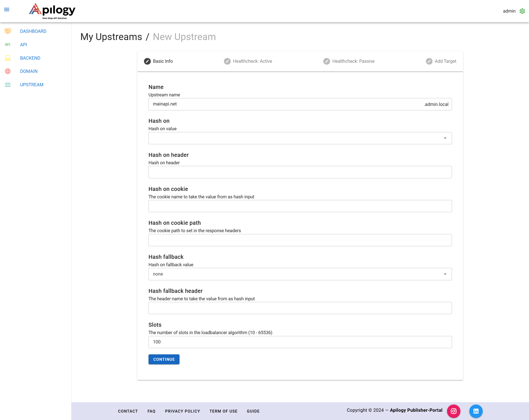The width and height of the screenshot is (529, 420).
Task: Focus the Upstream name input field
Action: pos(285,104)
